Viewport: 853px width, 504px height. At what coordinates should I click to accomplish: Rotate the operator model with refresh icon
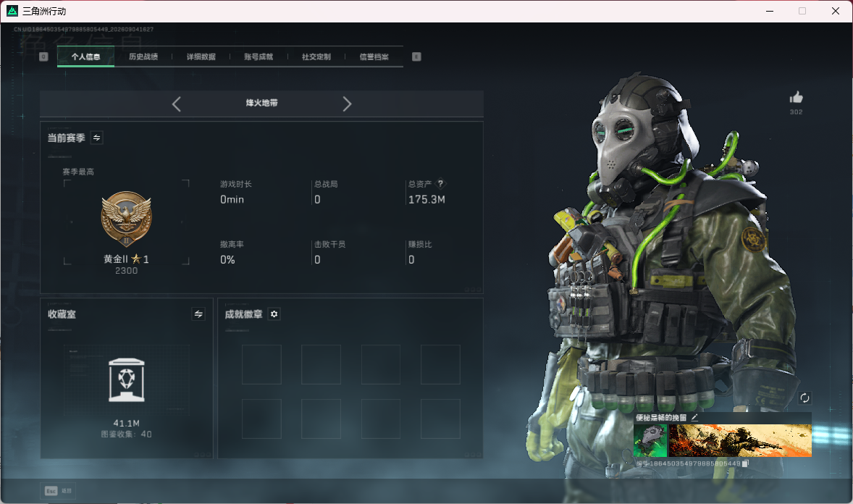pyautogui.click(x=804, y=398)
